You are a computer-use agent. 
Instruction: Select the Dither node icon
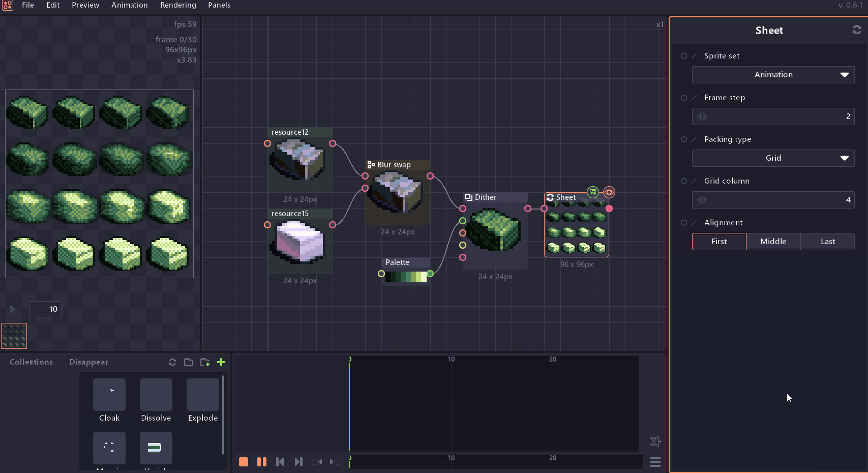(468, 197)
